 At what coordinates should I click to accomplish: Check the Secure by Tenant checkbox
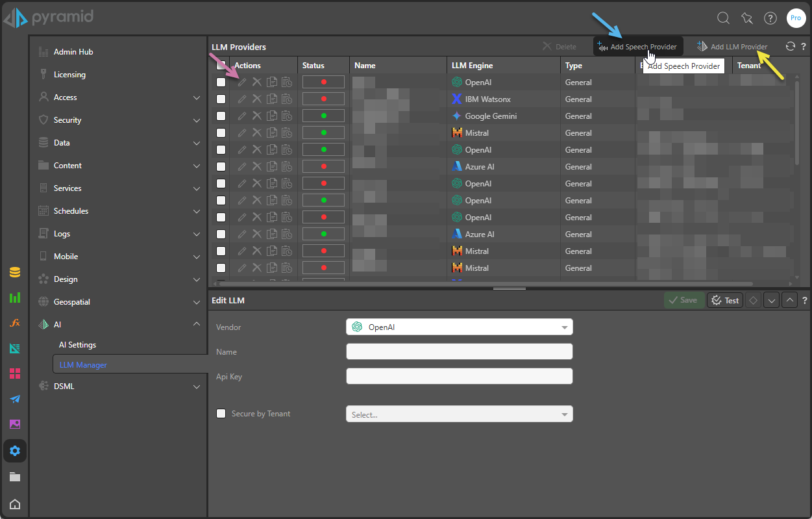point(221,414)
